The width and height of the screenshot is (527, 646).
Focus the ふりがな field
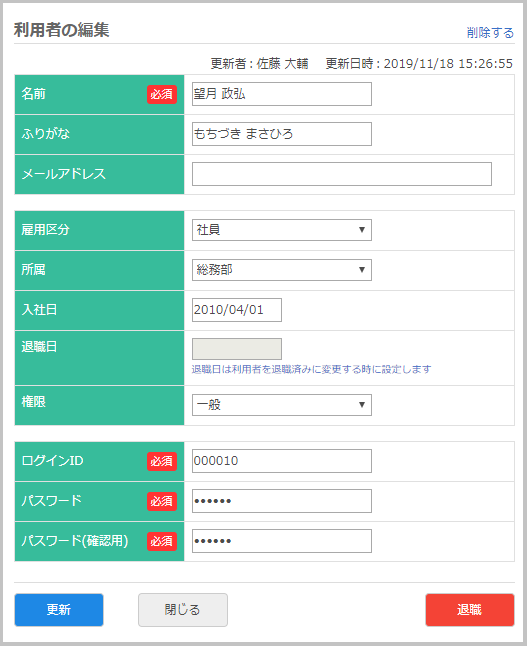pyautogui.click(x=281, y=134)
